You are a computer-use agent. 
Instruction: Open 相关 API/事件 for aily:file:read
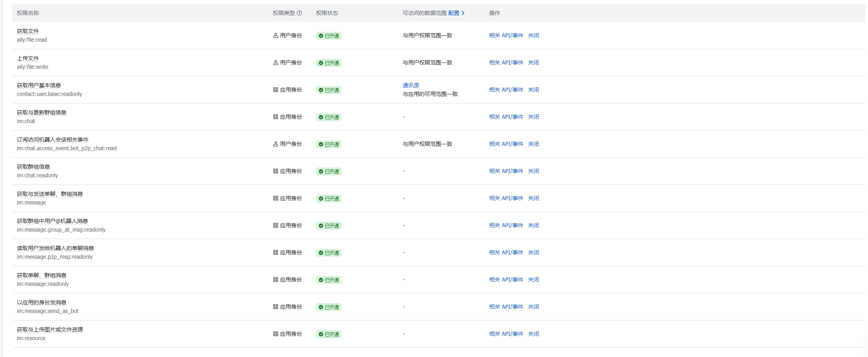[x=506, y=35]
